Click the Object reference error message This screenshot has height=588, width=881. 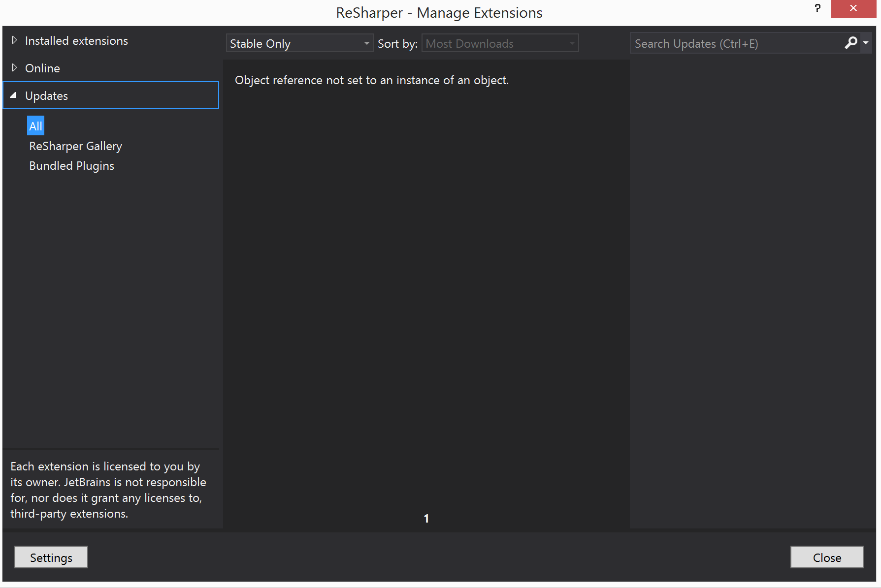point(372,80)
